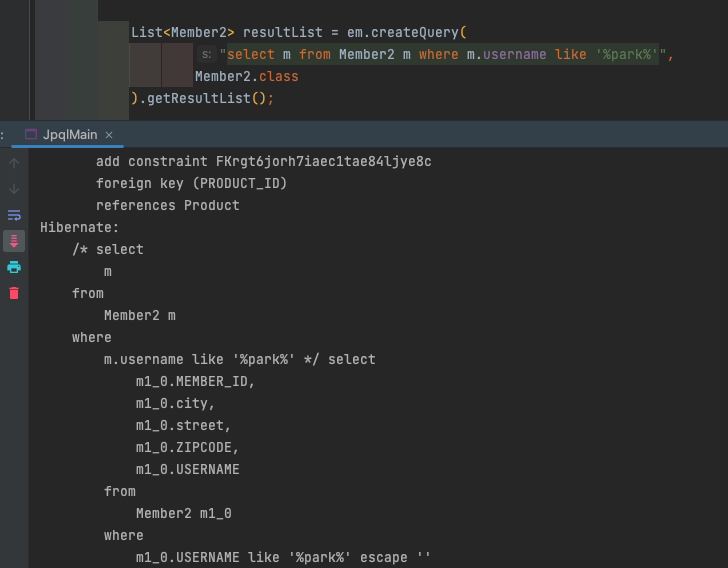Click the JPQL query string in createQuery
This screenshot has width=728, height=568.
(x=443, y=54)
